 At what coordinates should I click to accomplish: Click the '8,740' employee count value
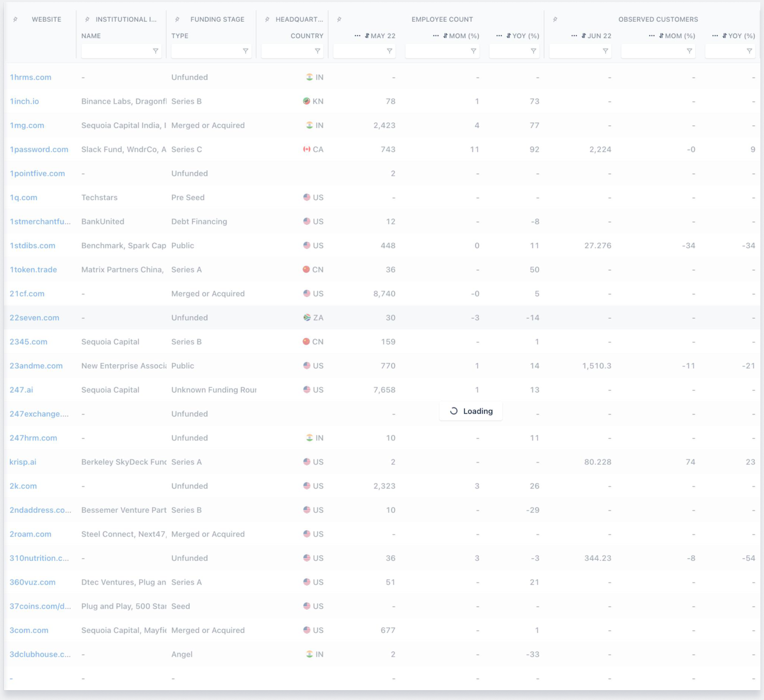coord(384,294)
